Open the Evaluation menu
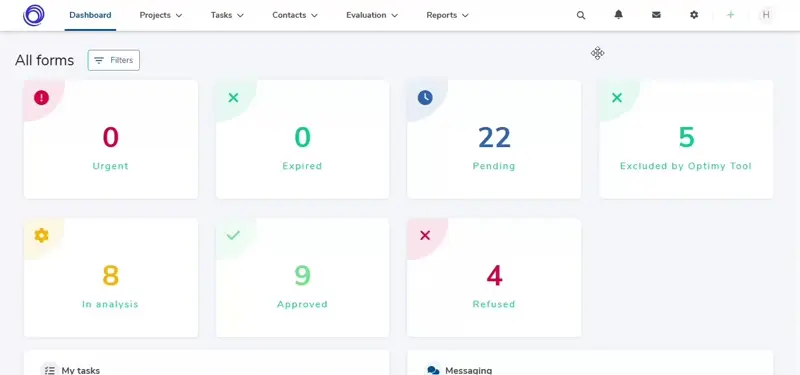 [x=372, y=15]
